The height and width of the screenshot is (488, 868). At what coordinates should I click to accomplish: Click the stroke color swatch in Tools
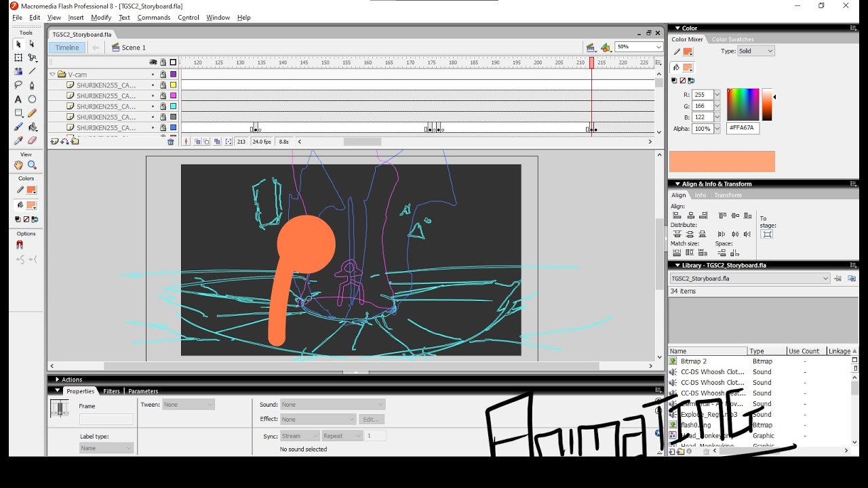tap(31, 190)
